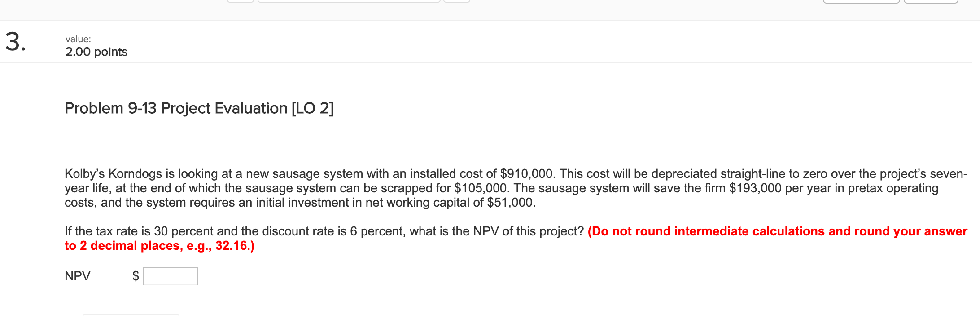Click the value label above 2.00 points
The image size is (980, 319).
point(77,40)
